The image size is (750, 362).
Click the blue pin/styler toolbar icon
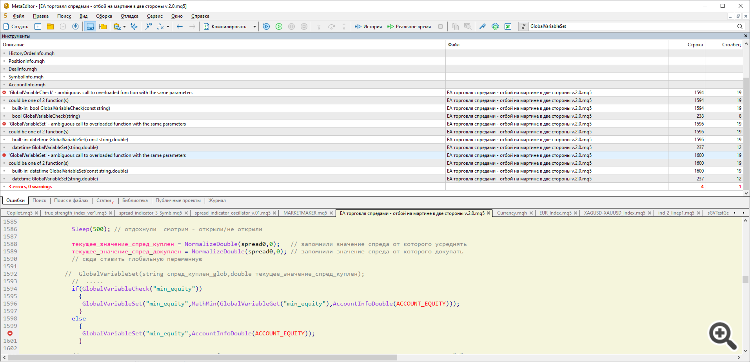click(x=483, y=26)
